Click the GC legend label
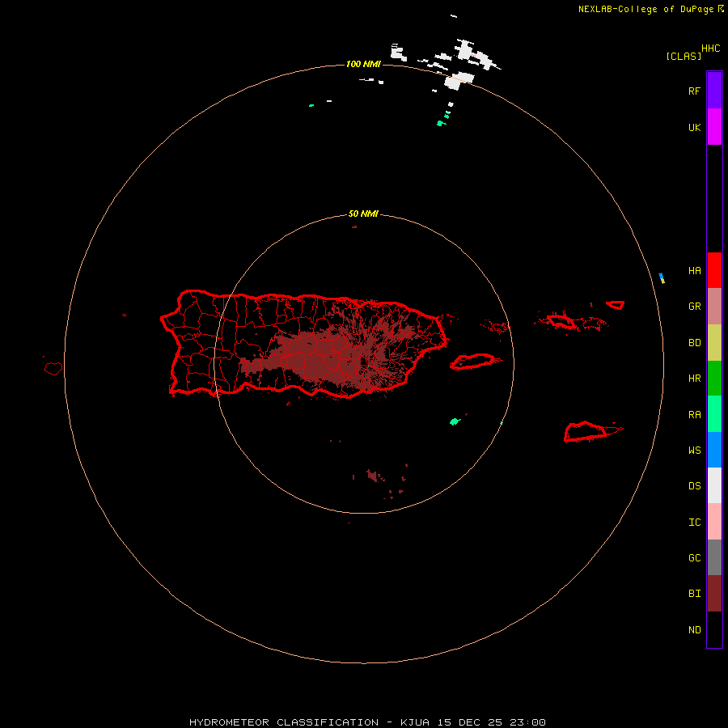This screenshot has height=728, width=728. pyautogui.click(x=694, y=558)
